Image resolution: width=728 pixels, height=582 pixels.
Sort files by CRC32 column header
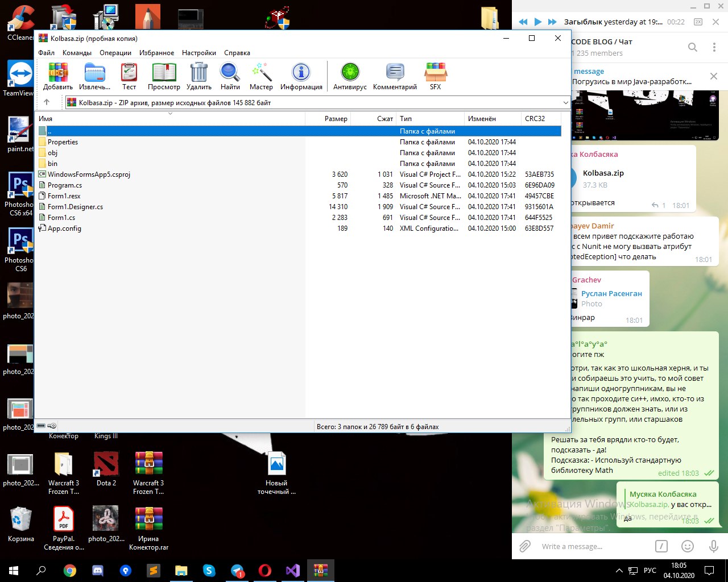point(541,119)
